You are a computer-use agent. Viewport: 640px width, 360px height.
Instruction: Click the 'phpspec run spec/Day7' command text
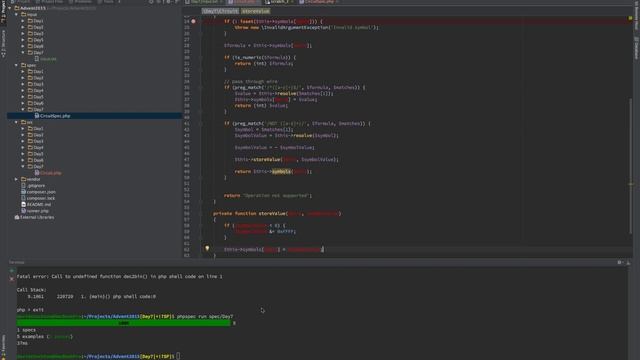point(205,316)
